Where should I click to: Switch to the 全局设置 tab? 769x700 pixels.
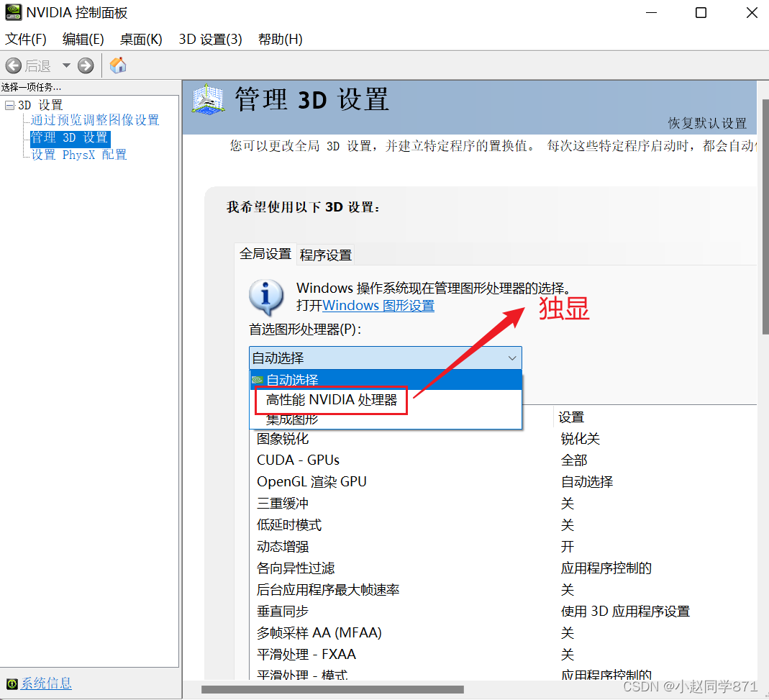[x=265, y=254]
